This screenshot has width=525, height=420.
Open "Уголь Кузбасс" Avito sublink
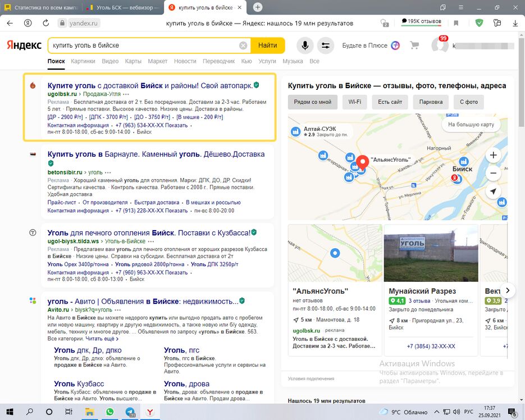pyautogui.click(x=79, y=384)
